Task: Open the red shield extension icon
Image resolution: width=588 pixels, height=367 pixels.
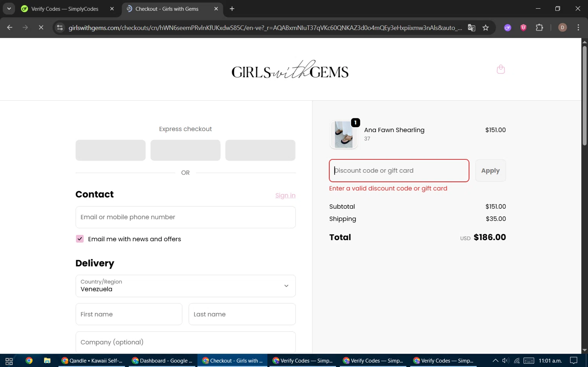Action: (x=523, y=27)
